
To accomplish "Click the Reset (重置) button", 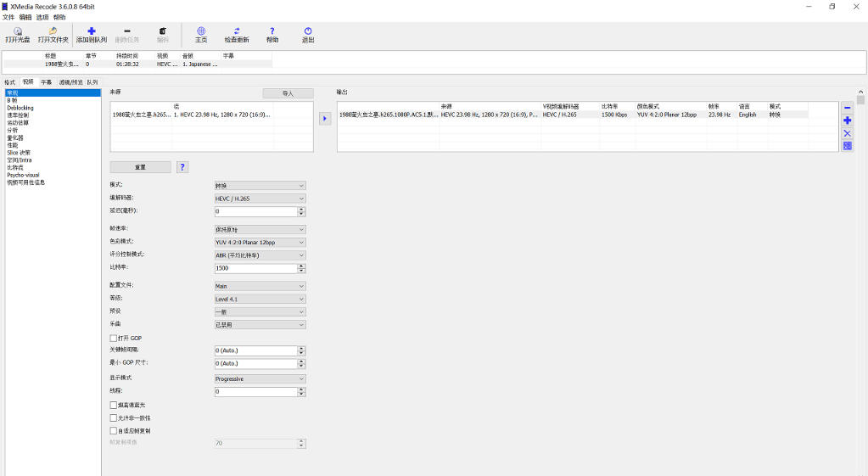I will [141, 167].
